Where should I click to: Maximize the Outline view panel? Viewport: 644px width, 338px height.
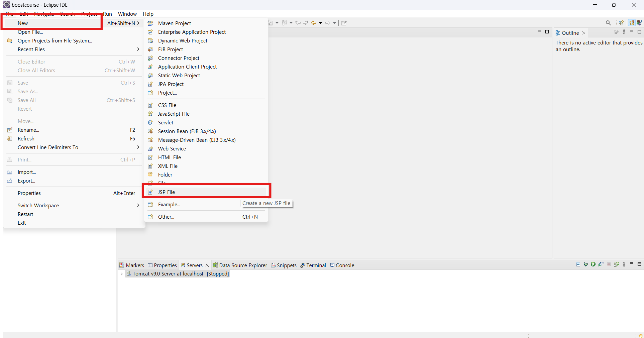(639, 32)
